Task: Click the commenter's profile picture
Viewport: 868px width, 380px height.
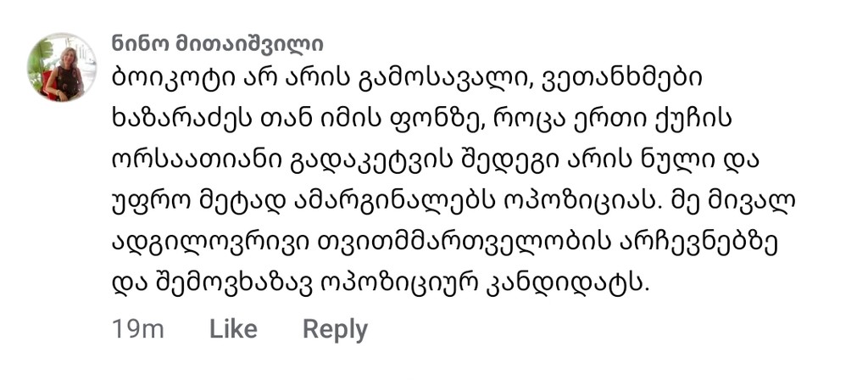Action: (x=62, y=67)
